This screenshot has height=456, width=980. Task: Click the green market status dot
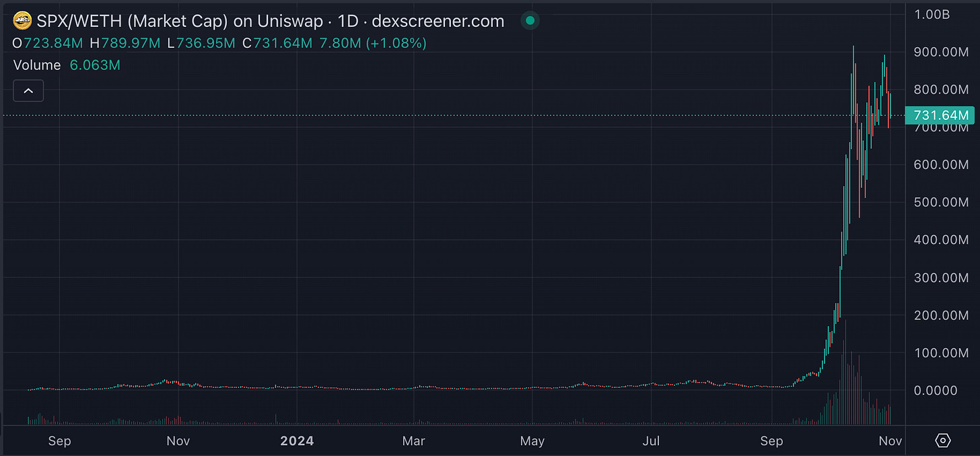tap(530, 21)
